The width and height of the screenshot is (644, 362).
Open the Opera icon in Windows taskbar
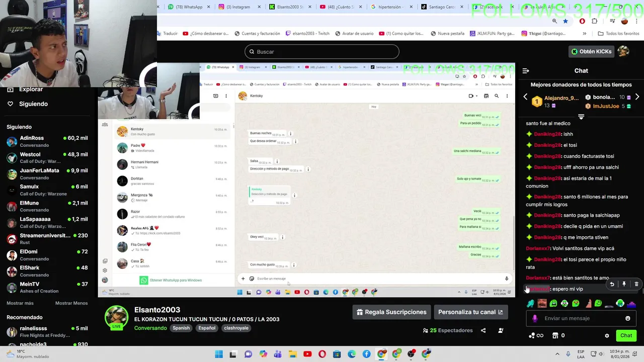[323, 354]
